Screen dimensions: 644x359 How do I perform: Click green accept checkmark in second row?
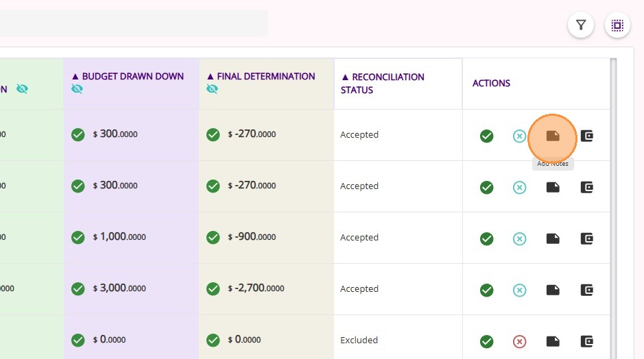(x=487, y=187)
